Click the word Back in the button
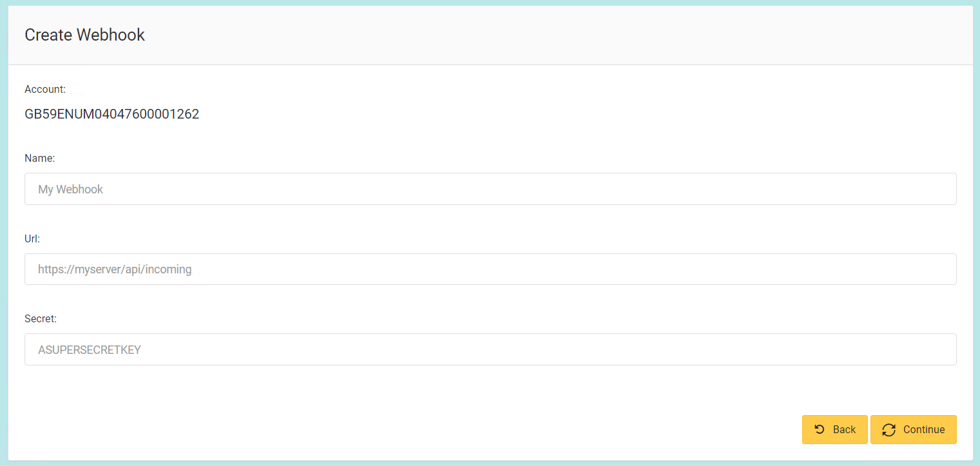Image resolution: width=980 pixels, height=466 pixels. [x=844, y=430]
